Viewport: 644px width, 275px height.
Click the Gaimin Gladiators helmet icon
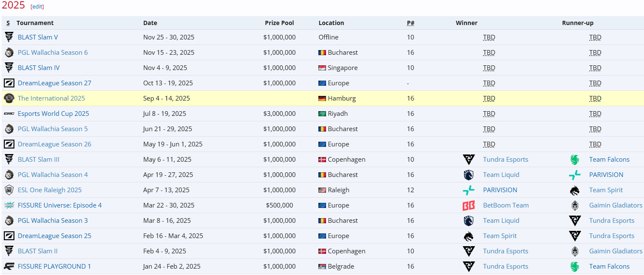[575, 205]
